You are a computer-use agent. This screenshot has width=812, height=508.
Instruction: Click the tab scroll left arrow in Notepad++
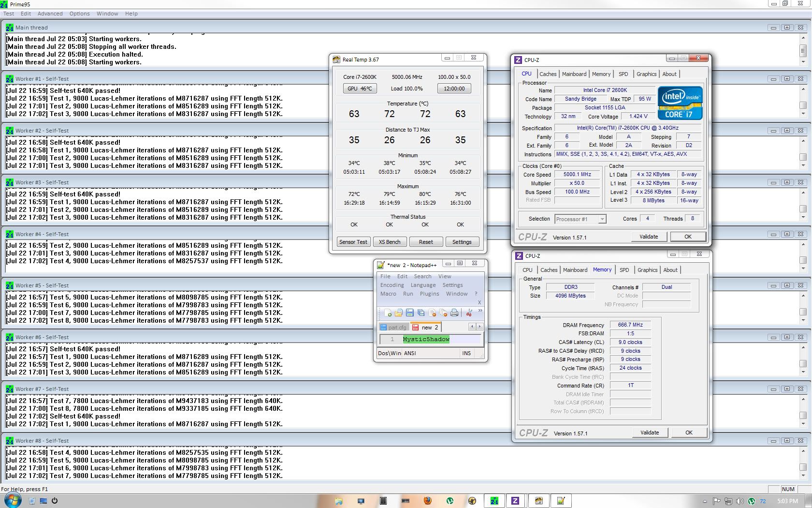[x=472, y=327]
